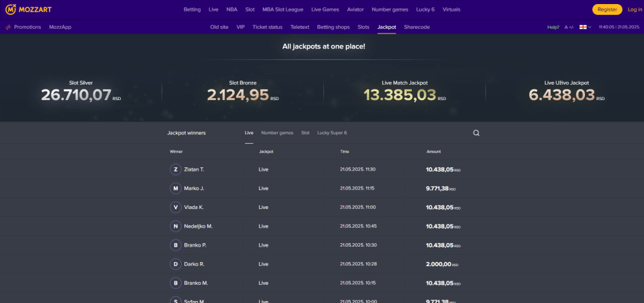The width and height of the screenshot is (644, 303).
Task: Click the time 21.05.2025. 10:28
Action: [x=358, y=264]
